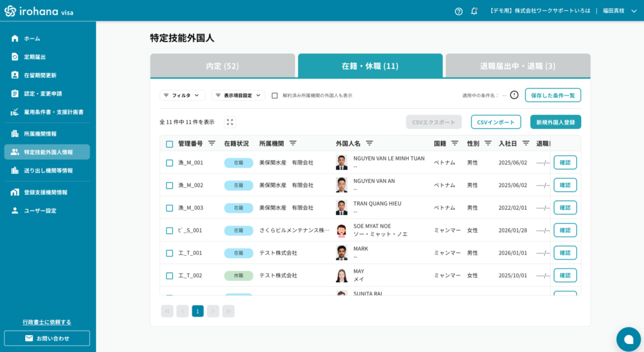Enable 解約済み所属機関の外国人も表示 checkbox
This screenshot has width=644, height=352.
point(275,96)
